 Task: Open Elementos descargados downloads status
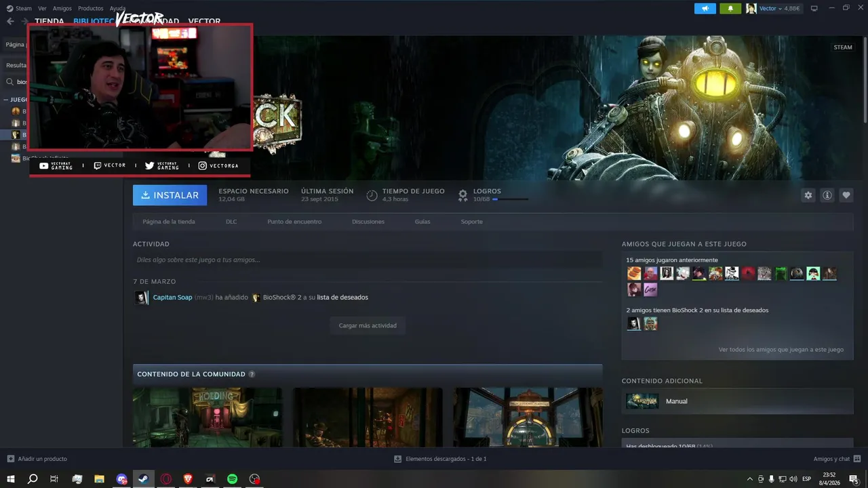tap(440, 459)
